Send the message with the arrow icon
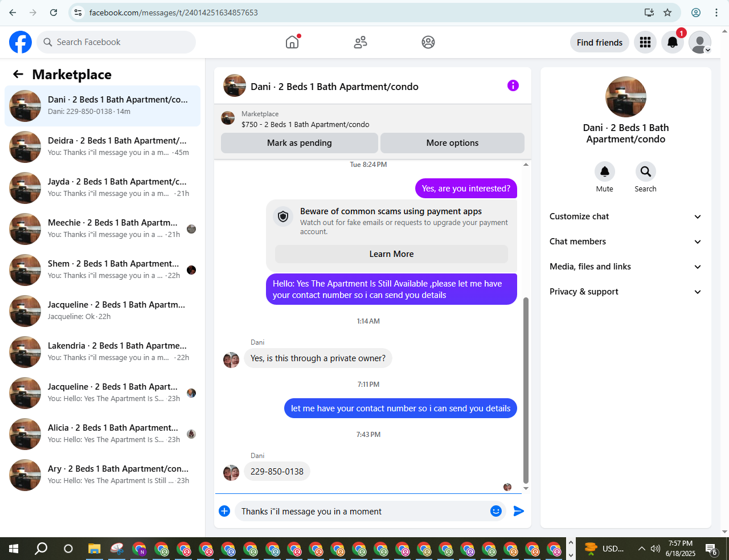729x560 pixels. click(518, 511)
